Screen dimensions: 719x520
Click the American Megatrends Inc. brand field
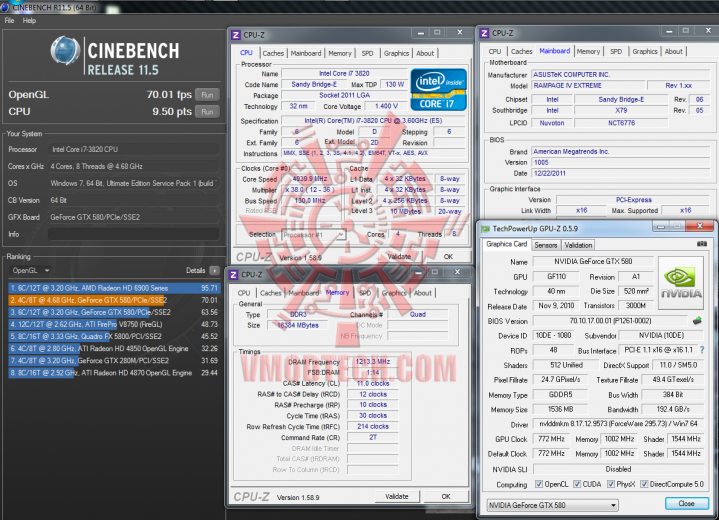620,151
